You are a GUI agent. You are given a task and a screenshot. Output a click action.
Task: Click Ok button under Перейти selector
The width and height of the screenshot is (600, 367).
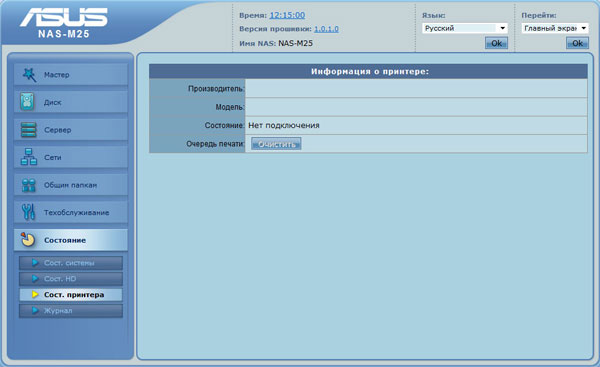pyautogui.click(x=577, y=43)
